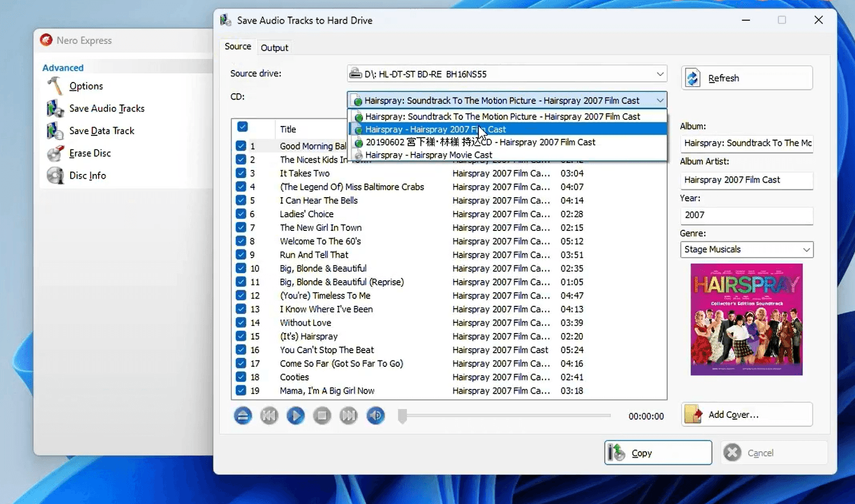Uncheck track 12 (You're) Timeless To Me
Screen dimensions: 855x504
tap(241, 296)
